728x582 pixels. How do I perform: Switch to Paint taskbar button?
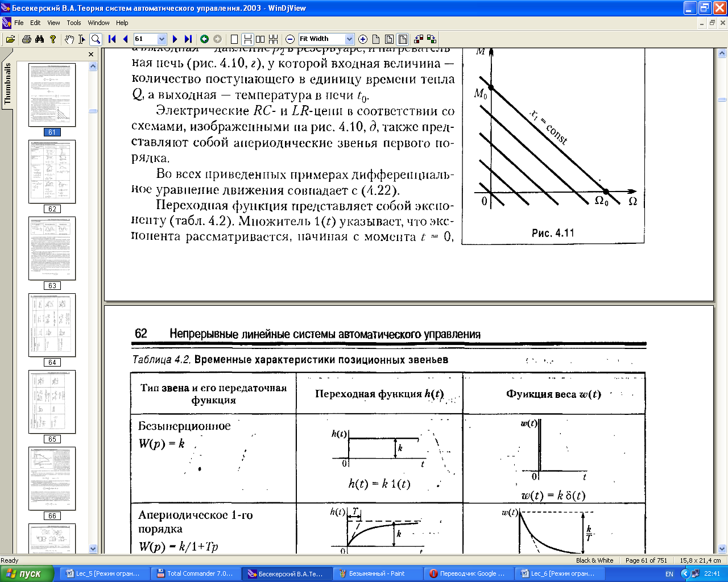pyautogui.click(x=377, y=573)
